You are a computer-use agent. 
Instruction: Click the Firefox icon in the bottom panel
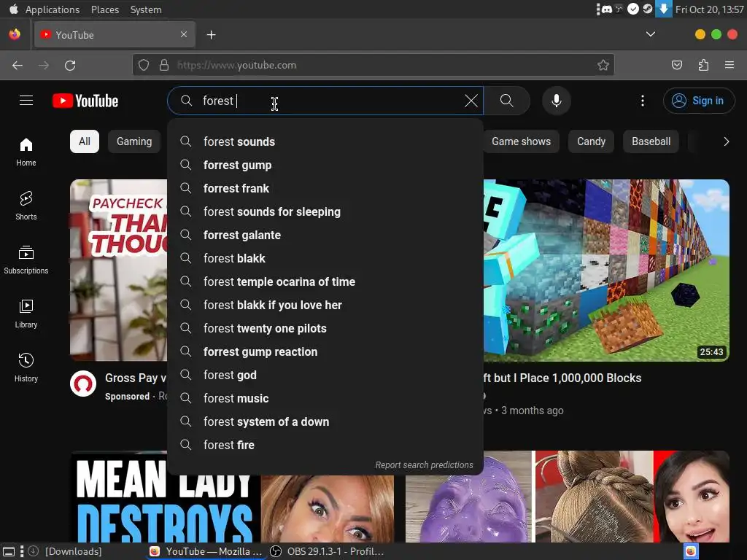[691, 551]
